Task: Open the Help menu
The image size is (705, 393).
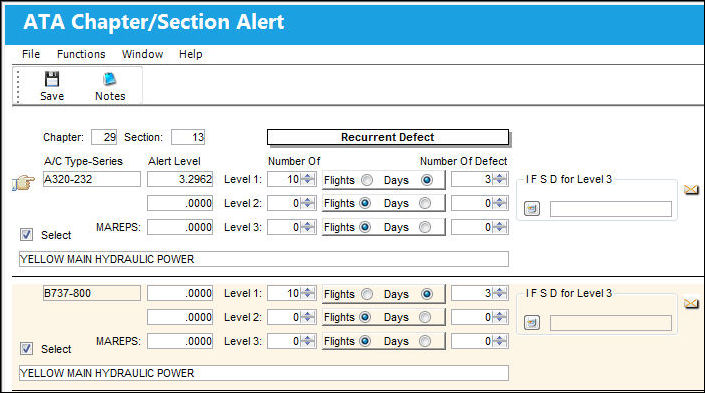Action: point(191,54)
